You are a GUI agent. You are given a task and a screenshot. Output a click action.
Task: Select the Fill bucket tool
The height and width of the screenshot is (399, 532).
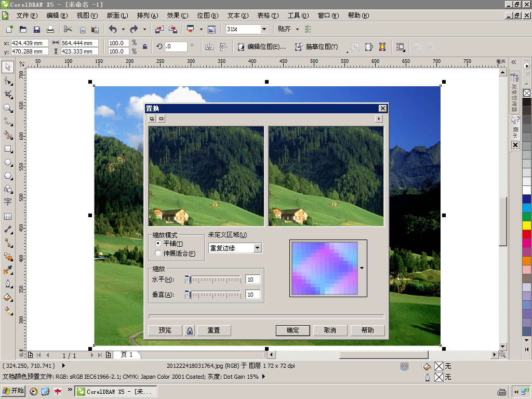pyautogui.click(x=8, y=298)
